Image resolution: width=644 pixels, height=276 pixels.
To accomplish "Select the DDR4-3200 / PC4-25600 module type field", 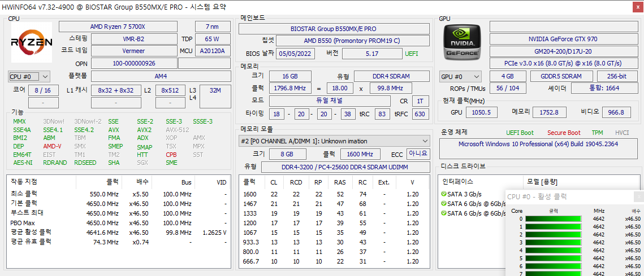I will pyautogui.click(x=345, y=167).
